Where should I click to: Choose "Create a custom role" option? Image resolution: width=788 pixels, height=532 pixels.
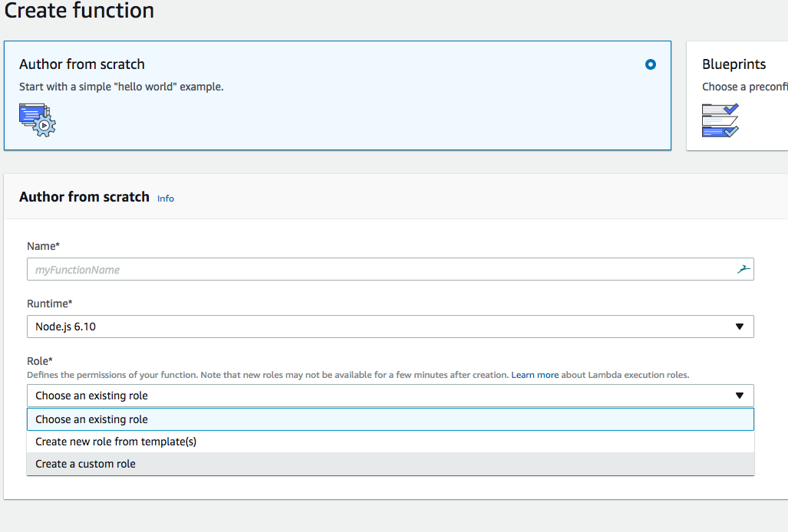pos(86,464)
